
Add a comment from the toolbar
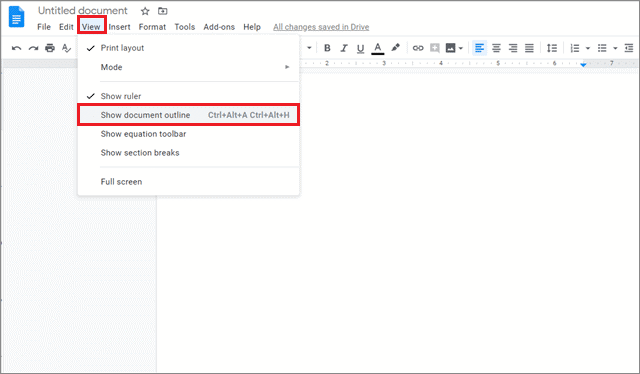coord(435,48)
